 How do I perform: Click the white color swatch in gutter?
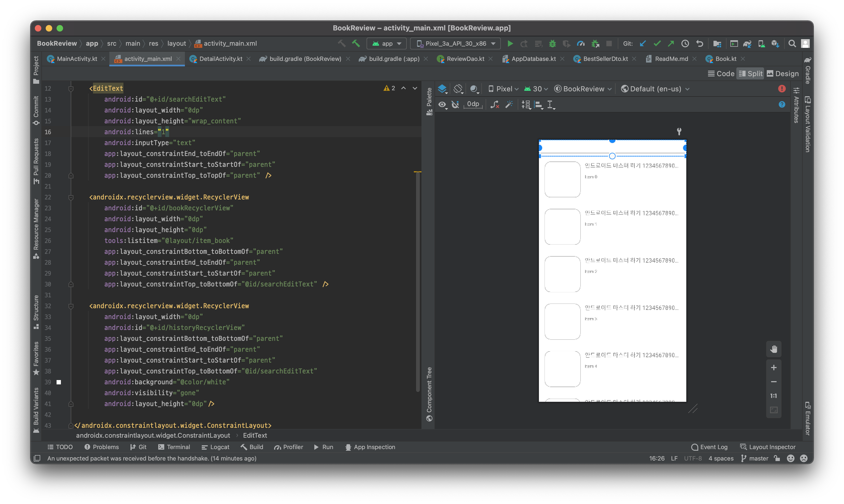(59, 382)
